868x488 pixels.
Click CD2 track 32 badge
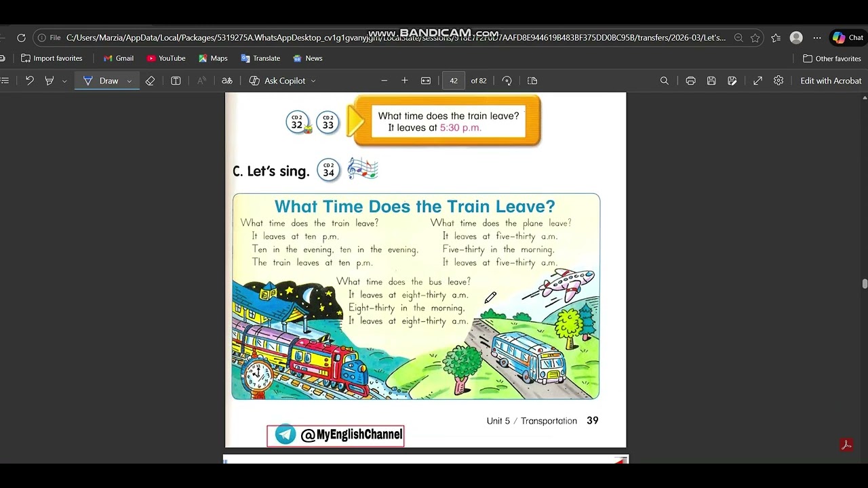297,122
